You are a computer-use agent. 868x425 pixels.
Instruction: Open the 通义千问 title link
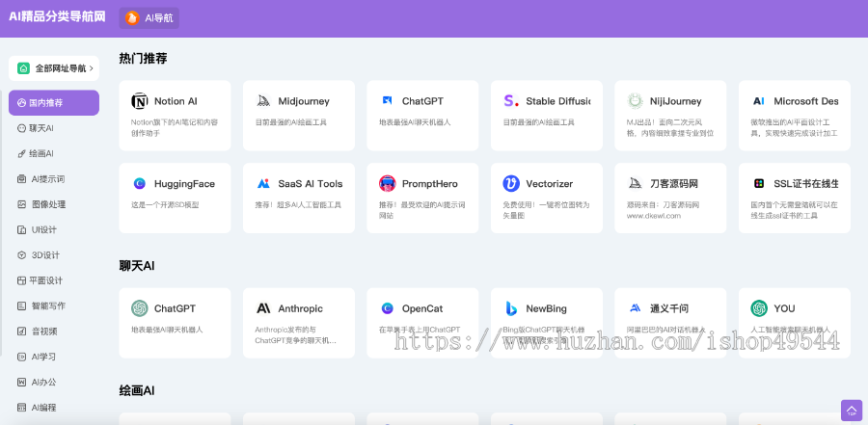coord(669,308)
